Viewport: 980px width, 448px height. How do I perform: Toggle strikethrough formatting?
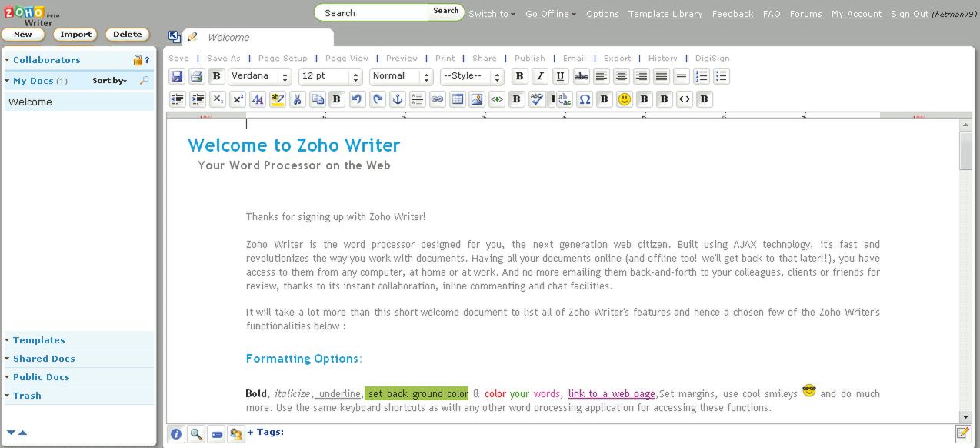pyautogui.click(x=582, y=76)
